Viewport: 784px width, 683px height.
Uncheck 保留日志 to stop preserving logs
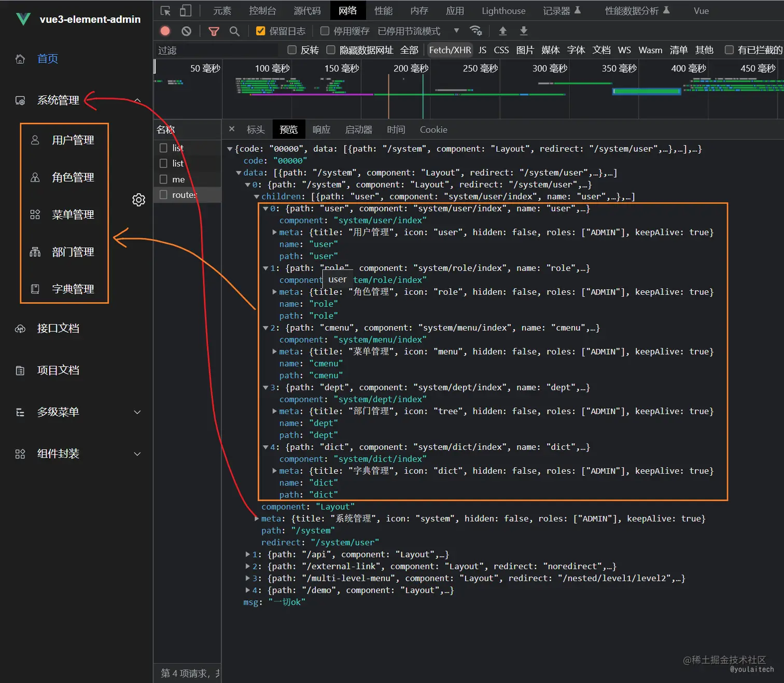[x=260, y=31]
